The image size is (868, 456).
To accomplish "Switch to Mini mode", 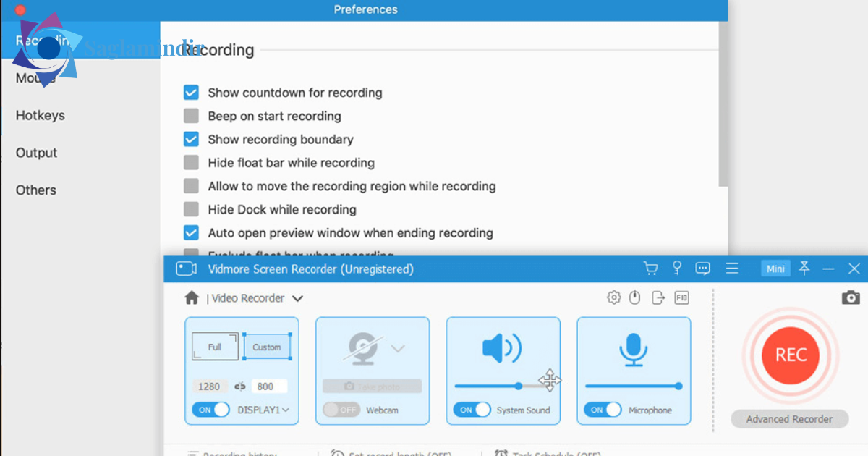I will [775, 269].
